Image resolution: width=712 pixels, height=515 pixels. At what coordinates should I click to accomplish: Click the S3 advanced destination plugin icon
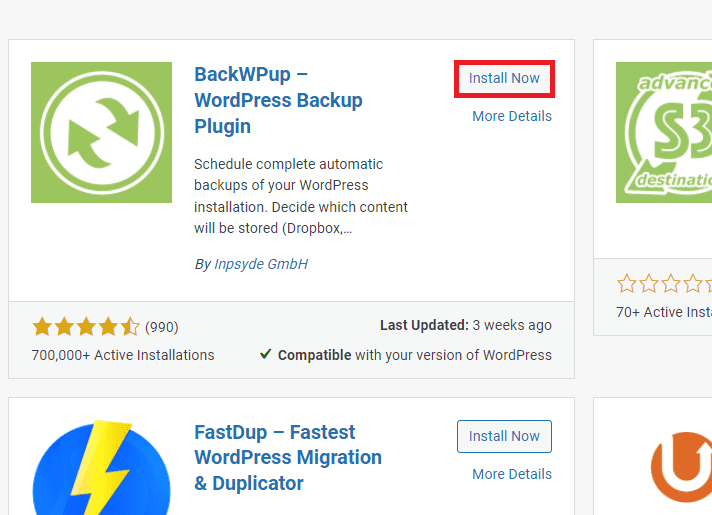(x=664, y=132)
